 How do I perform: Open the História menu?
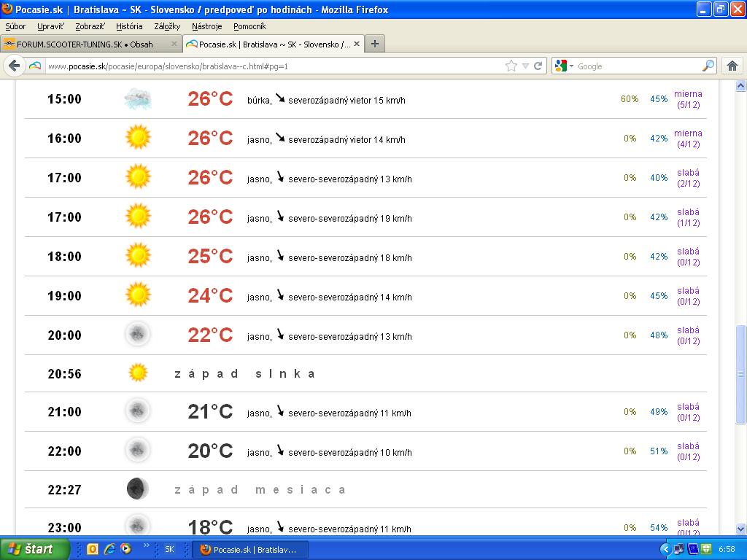[x=129, y=26]
